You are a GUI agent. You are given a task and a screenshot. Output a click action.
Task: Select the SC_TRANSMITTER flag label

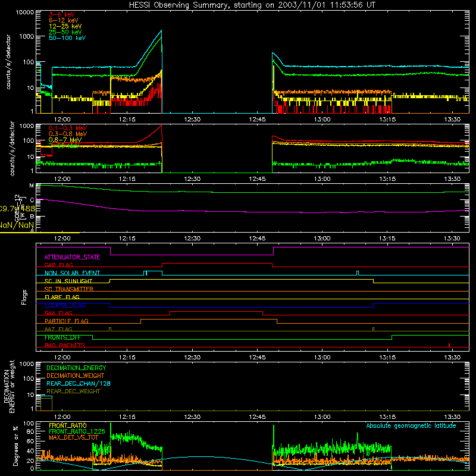point(68,289)
